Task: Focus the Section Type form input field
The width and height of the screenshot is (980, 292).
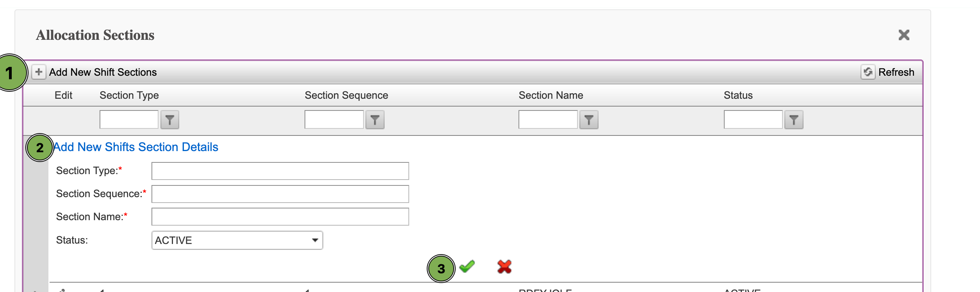Action: [280, 171]
